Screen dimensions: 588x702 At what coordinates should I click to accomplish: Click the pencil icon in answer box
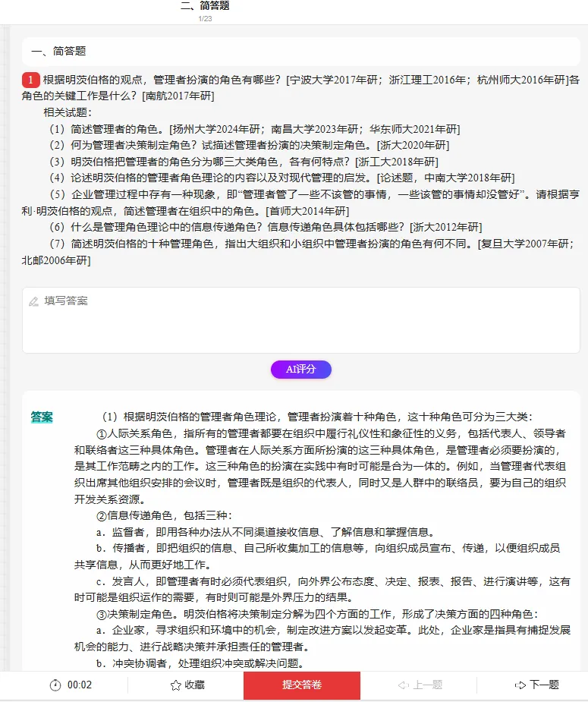33,301
